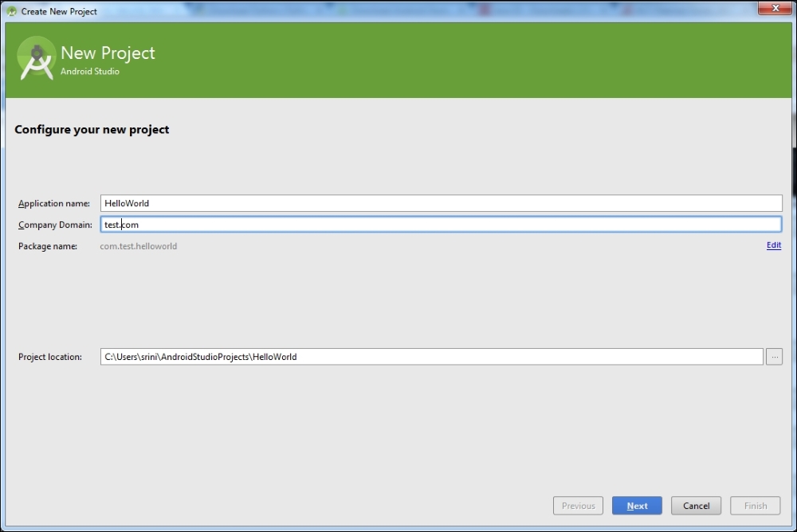Click the Previous navigation button

pyautogui.click(x=578, y=506)
